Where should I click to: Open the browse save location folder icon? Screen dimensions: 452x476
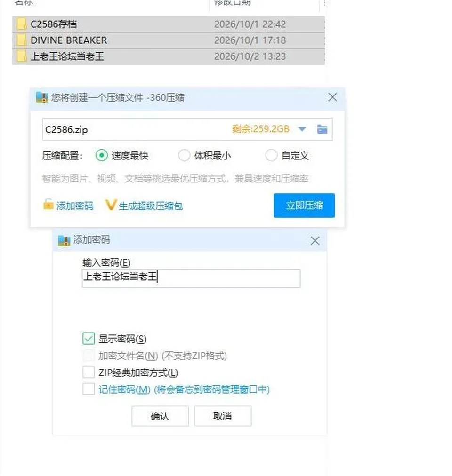(x=322, y=129)
